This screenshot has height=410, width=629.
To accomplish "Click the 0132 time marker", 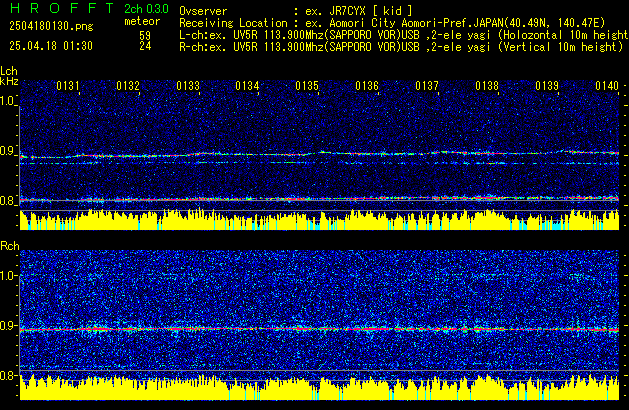I will (x=128, y=86).
